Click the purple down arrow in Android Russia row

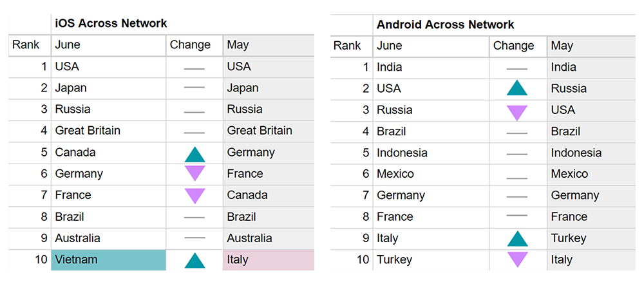coord(517,111)
